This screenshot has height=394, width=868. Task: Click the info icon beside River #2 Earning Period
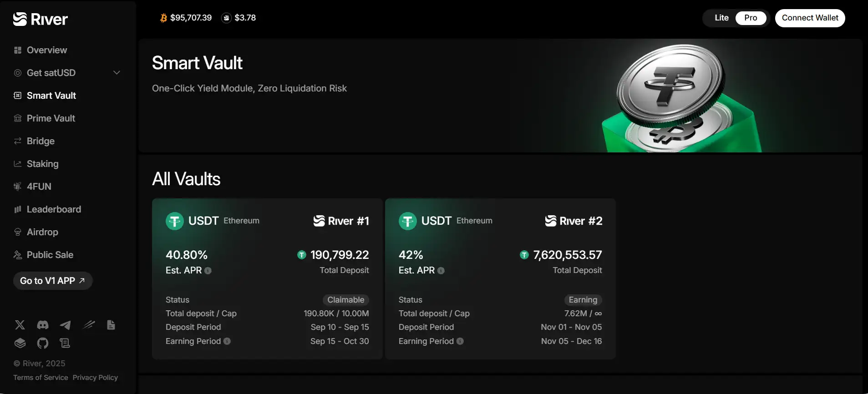pyautogui.click(x=460, y=341)
